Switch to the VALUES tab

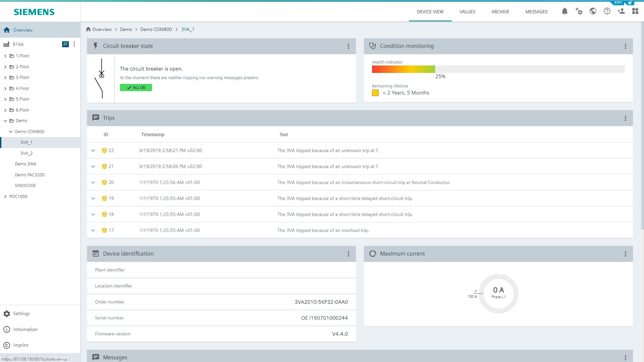click(467, 12)
